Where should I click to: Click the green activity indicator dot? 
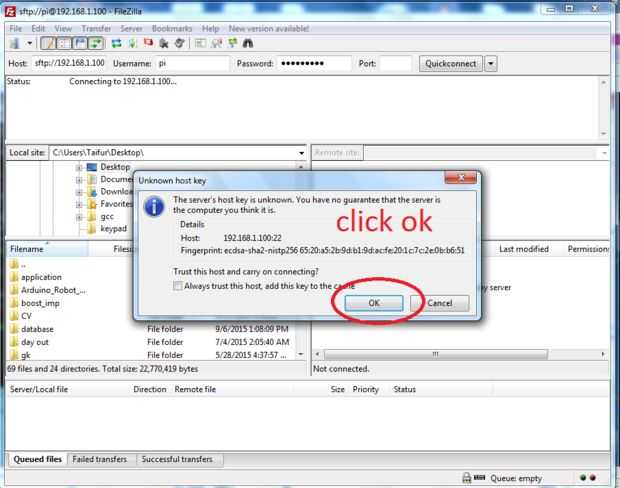(x=583, y=478)
